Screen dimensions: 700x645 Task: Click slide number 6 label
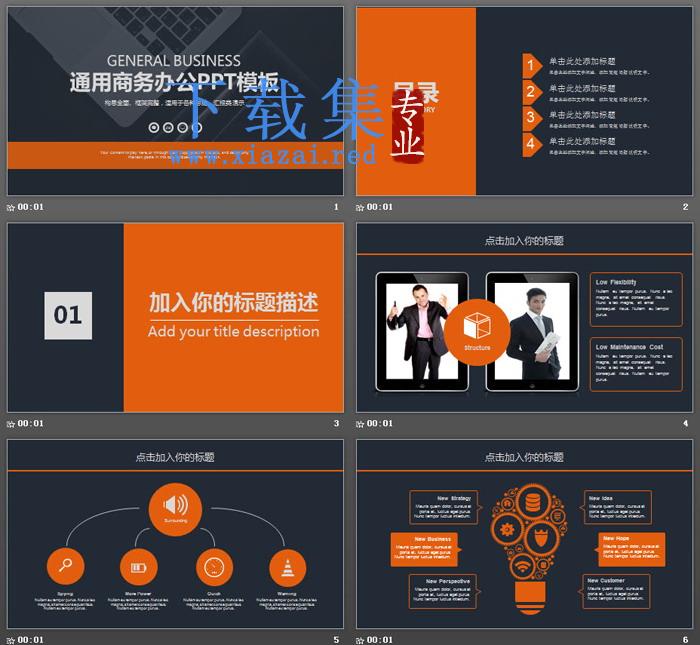click(685, 640)
